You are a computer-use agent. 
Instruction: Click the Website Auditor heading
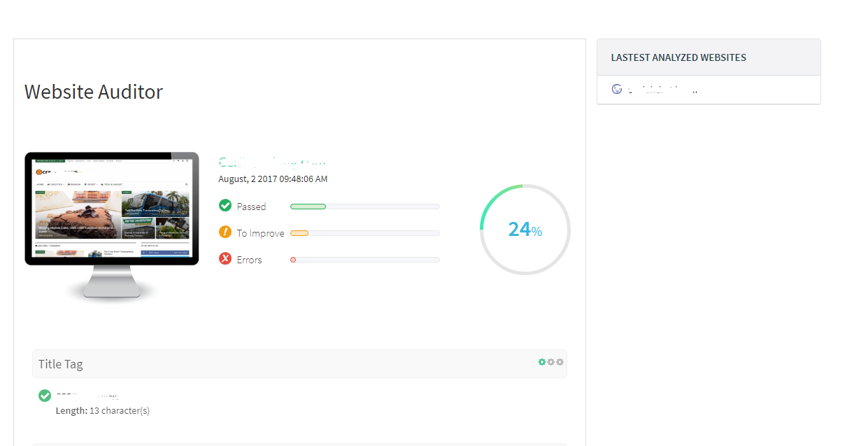pyautogui.click(x=94, y=92)
